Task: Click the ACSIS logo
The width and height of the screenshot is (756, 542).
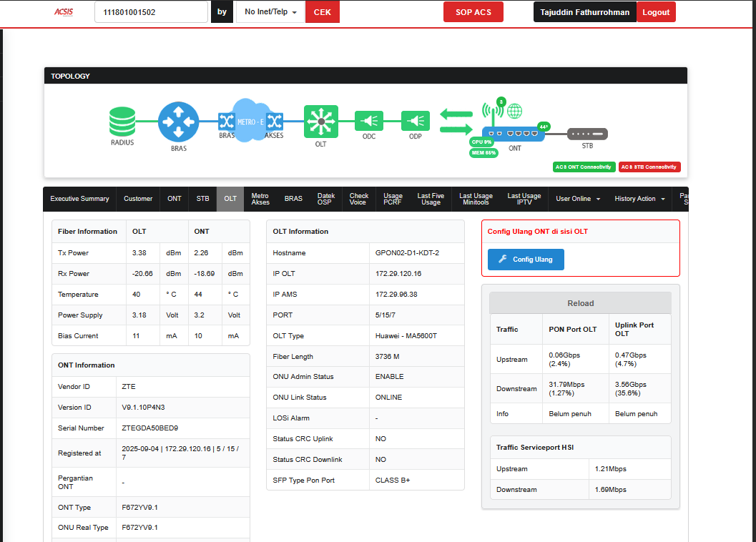Action: (x=64, y=12)
